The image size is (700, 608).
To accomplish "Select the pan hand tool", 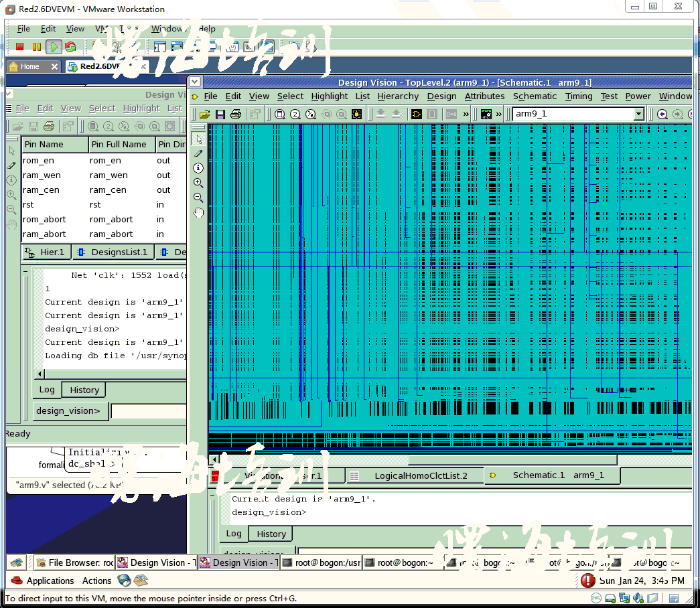I will (198, 212).
